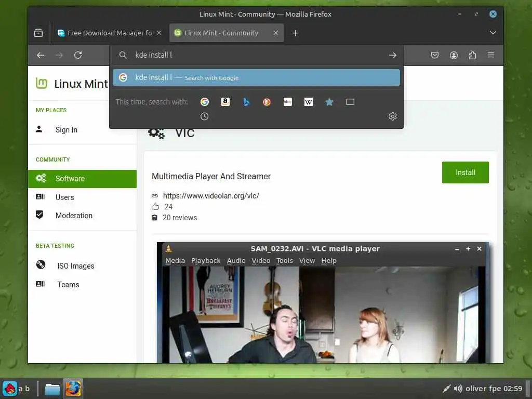The height and width of the screenshot is (399, 532).
Task: Search this time with Amazon
Action: click(225, 102)
